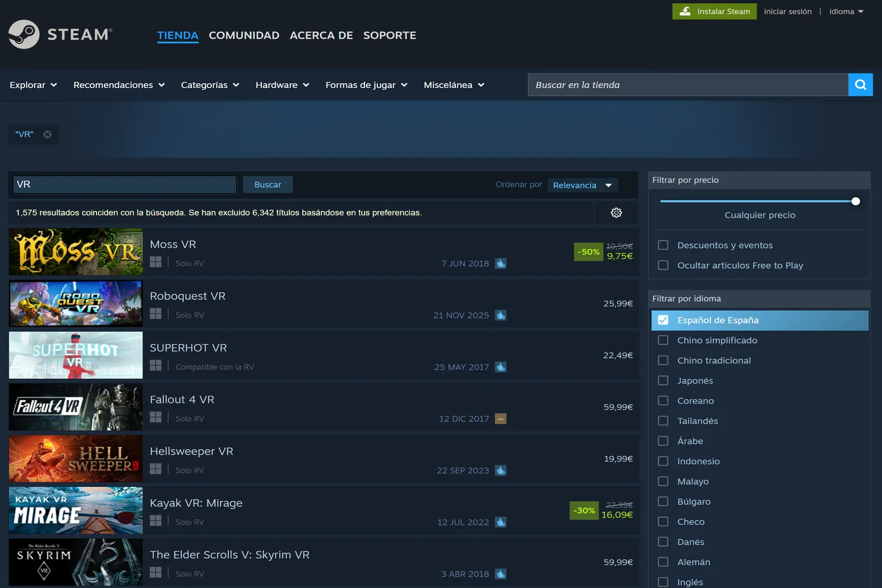Viewport: 882px width, 588px height.
Task: Click the Windows platform icon for SUPERHOT VR
Action: (x=156, y=365)
